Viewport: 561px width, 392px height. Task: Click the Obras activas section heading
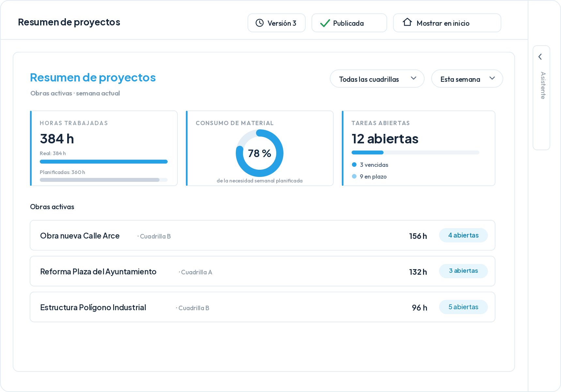(52, 207)
